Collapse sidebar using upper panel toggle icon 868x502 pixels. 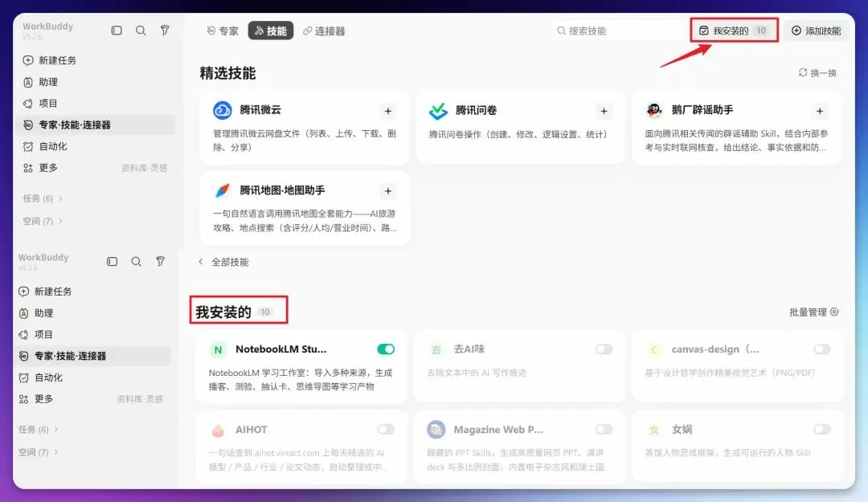pyautogui.click(x=117, y=31)
